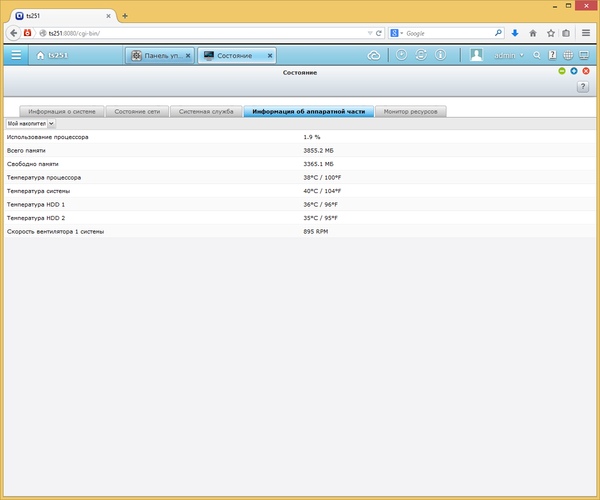Open the QTS search magnifier icon
Image resolution: width=600 pixels, height=500 pixels.
tap(536, 55)
